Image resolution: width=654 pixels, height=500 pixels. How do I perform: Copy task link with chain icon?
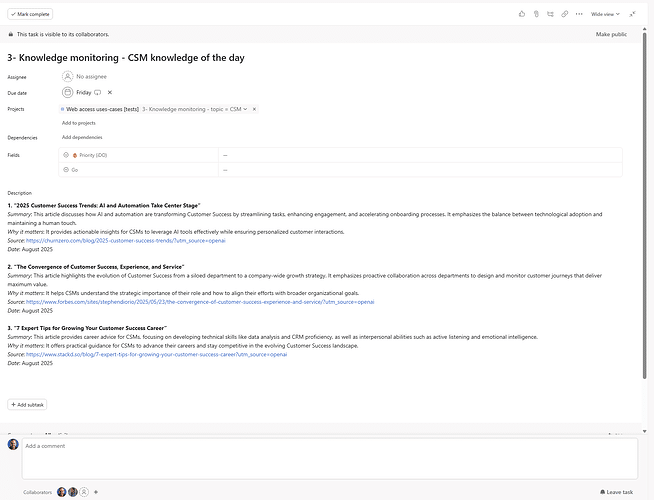pyautogui.click(x=565, y=14)
